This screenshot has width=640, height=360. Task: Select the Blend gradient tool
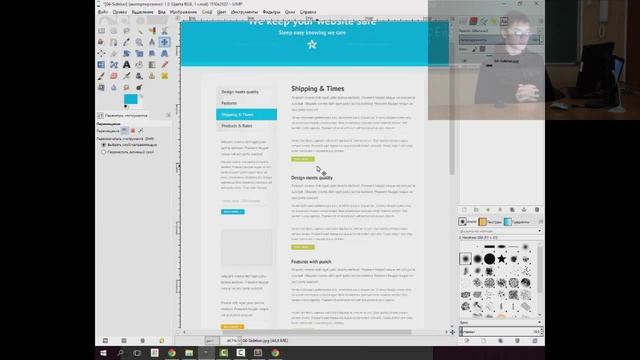(x=152, y=64)
